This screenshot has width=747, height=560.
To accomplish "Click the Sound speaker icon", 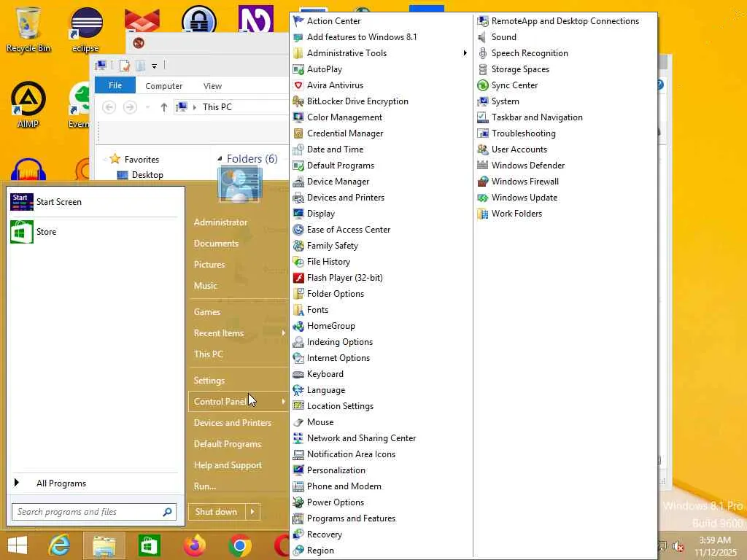I will (x=483, y=37).
